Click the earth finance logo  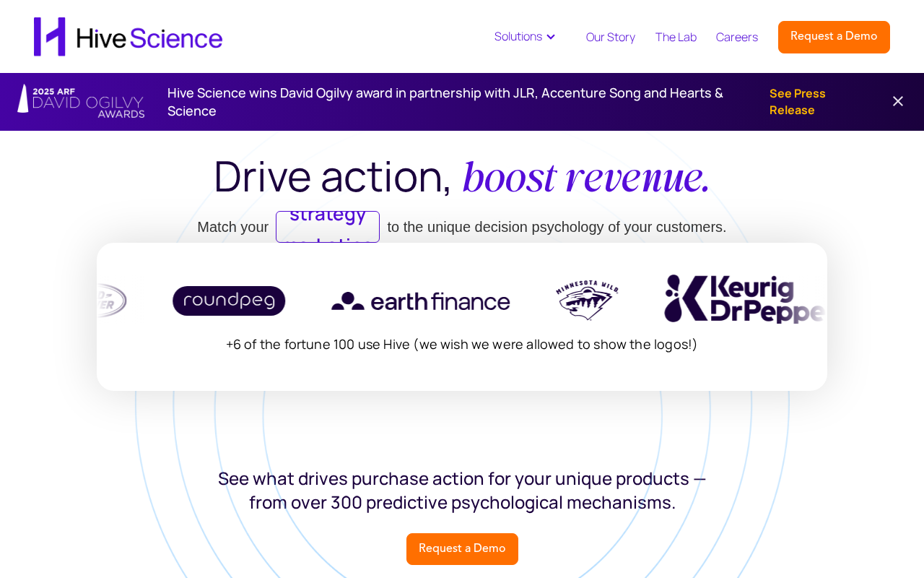coord(421,301)
